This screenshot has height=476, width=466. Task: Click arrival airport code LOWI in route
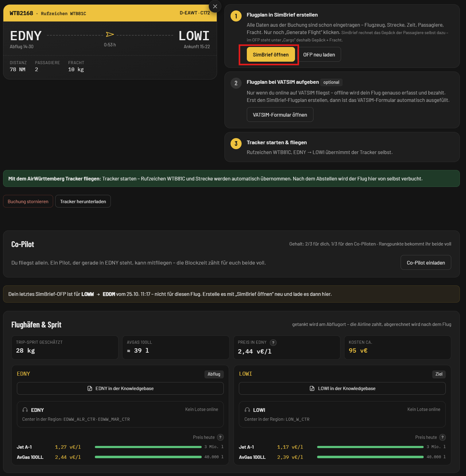[194, 36]
